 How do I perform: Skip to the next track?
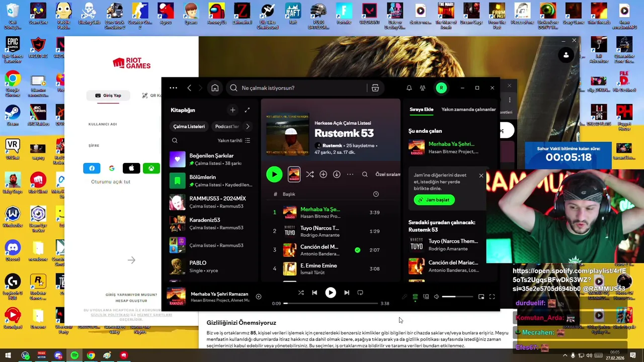click(347, 293)
